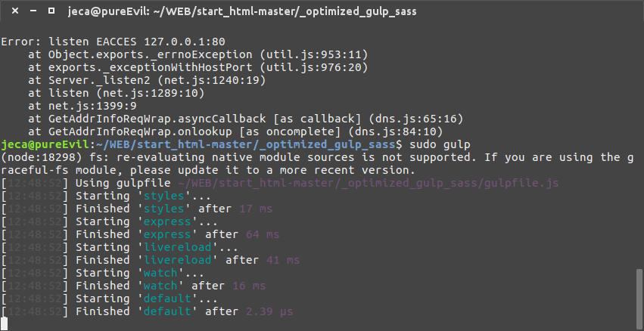Click the 'Error: listen EACCES 127.0.0.1:80' line
The width and height of the screenshot is (644, 331).
click(113, 42)
